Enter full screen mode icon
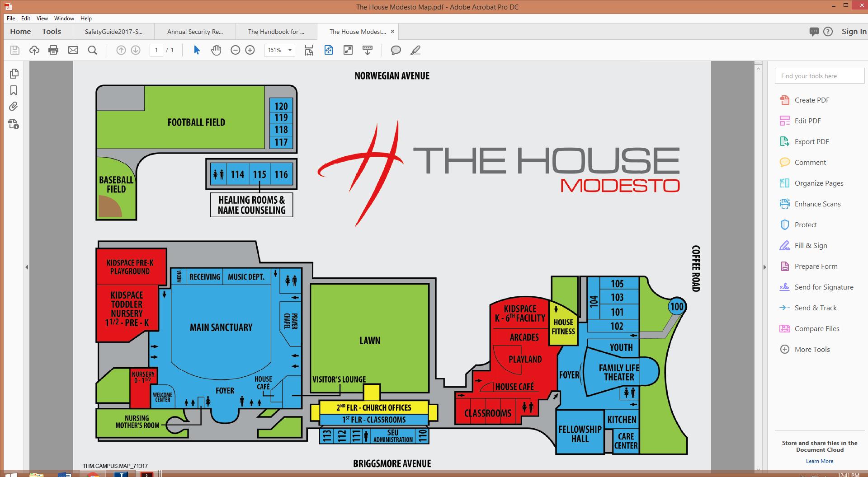This screenshot has height=477, width=868. [348, 50]
